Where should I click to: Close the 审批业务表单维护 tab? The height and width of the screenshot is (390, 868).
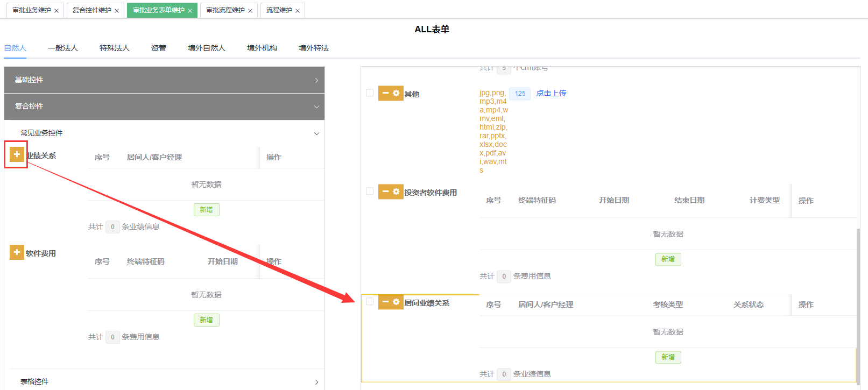[190, 11]
